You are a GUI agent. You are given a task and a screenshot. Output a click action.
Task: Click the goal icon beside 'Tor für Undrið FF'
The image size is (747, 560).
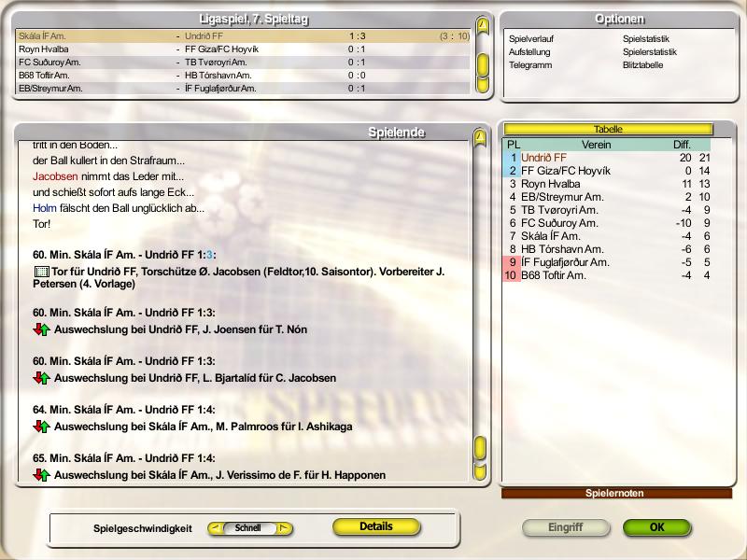(x=42, y=272)
